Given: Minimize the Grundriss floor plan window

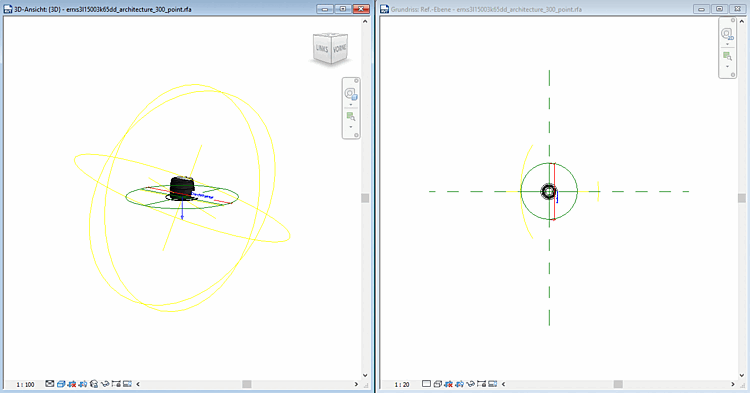Looking at the screenshot, I should [x=701, y=9].
